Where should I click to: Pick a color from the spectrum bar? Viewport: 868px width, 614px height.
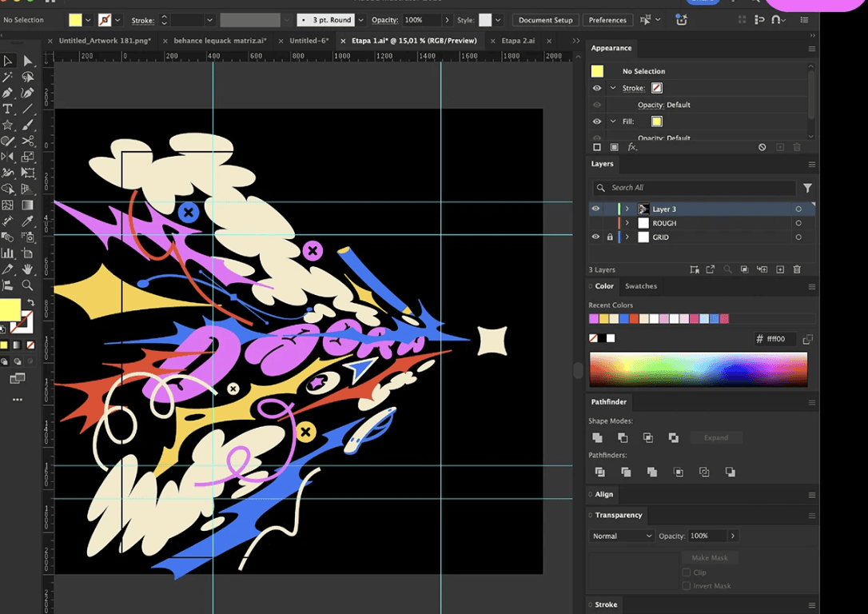698,369
